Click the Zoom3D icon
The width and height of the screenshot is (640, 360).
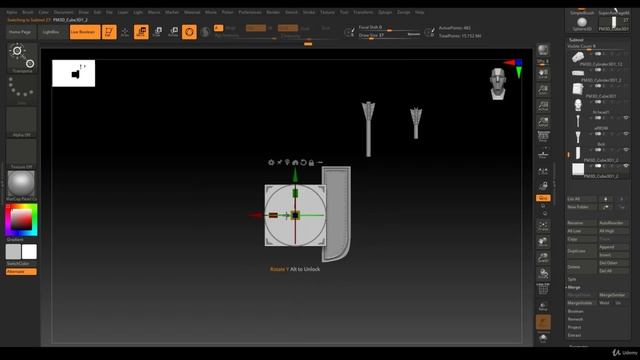click(543, 258)
